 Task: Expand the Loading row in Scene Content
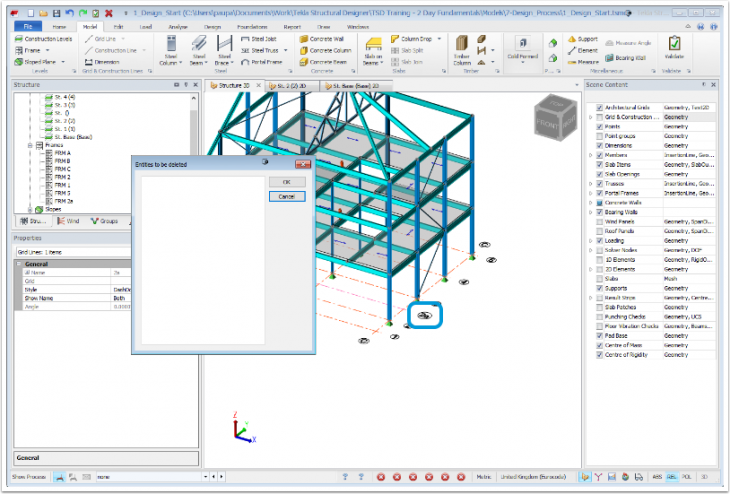click(591, 241)
